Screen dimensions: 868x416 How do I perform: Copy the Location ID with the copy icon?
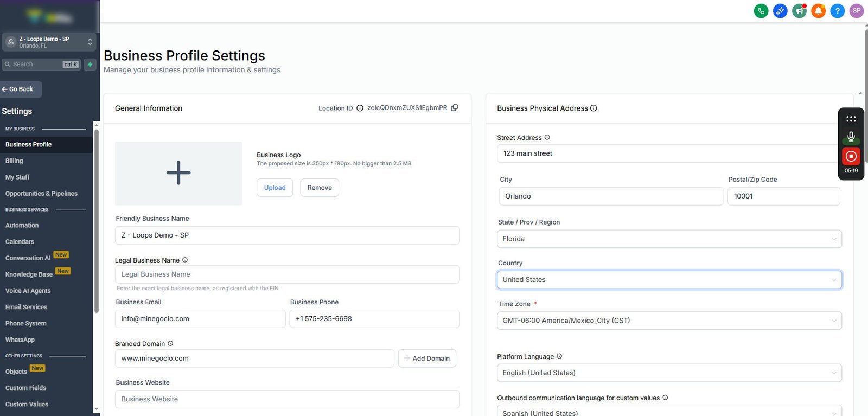click(455, 108)
